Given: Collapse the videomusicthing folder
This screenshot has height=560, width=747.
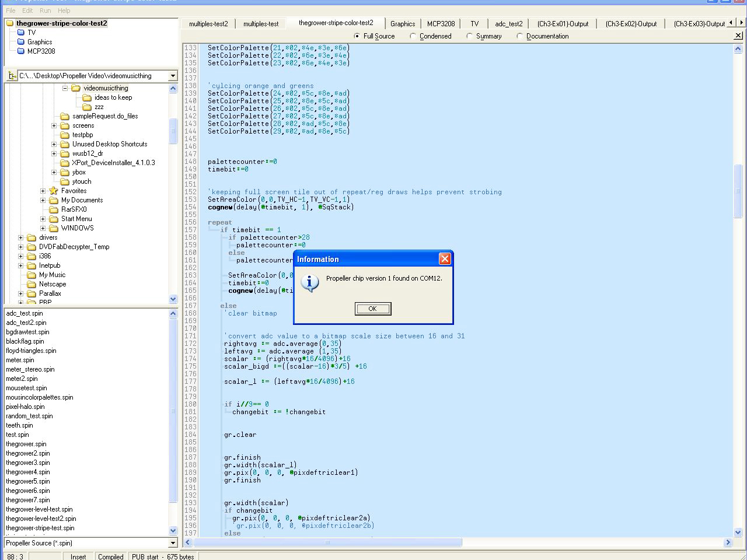Looking at the screenshot, I should [65, 88].
